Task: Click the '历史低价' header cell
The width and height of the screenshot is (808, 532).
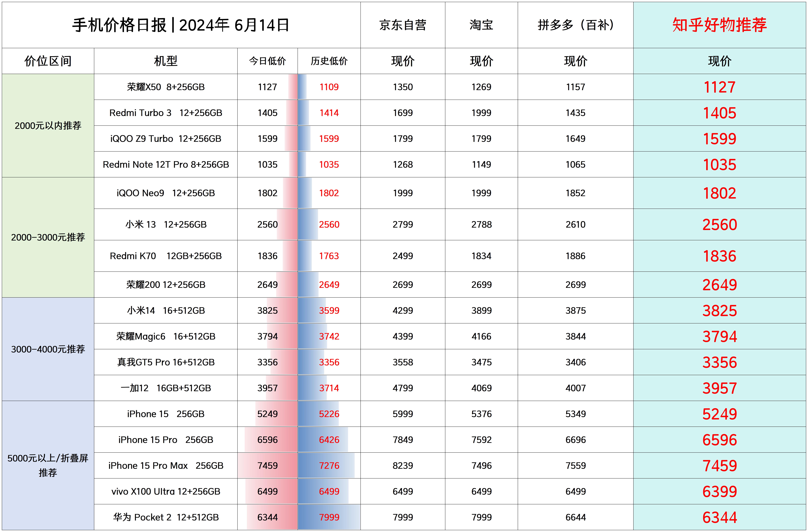Action: point(329,61)
